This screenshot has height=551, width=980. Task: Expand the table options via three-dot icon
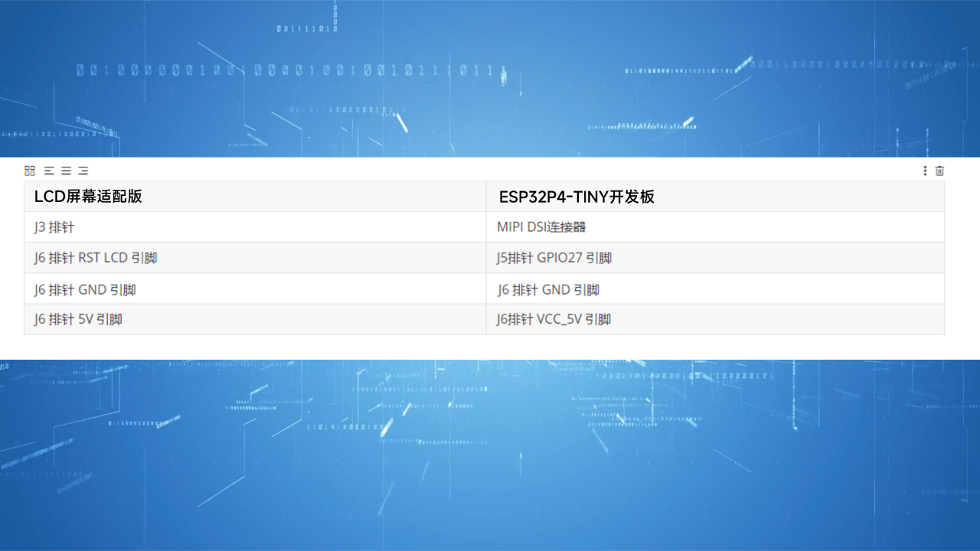[x=924, y=171]
